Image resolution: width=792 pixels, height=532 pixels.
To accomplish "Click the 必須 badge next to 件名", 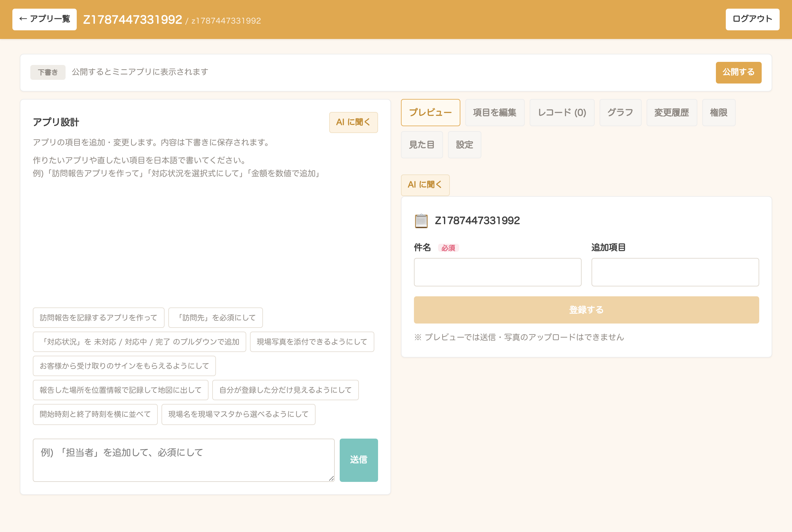I will pyautogui.click(x=448, y=248).
